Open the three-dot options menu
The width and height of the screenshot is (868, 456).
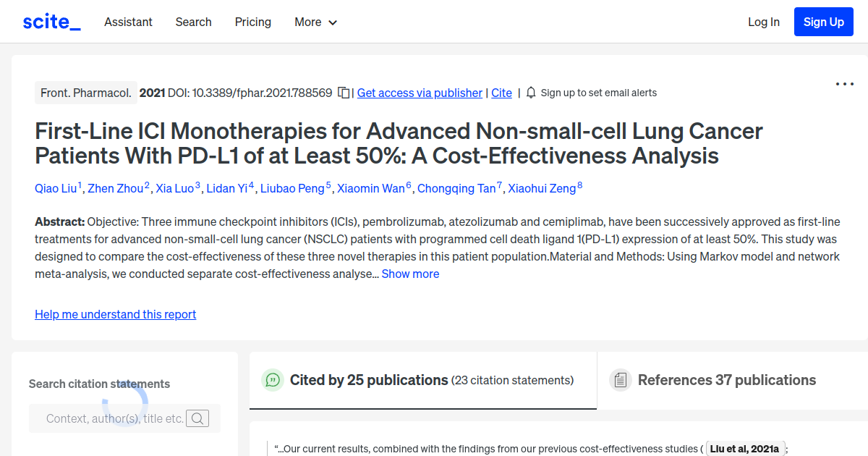pyautogui.click(x=844, y=84)
